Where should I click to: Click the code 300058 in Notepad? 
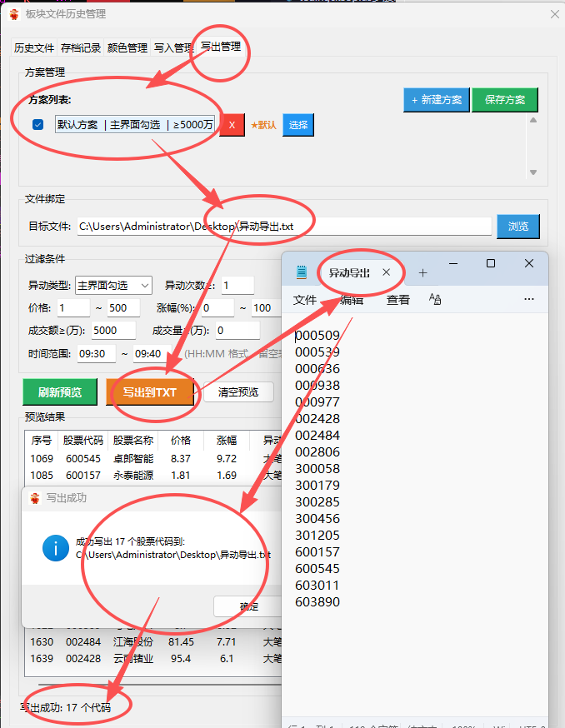[317, 468]
